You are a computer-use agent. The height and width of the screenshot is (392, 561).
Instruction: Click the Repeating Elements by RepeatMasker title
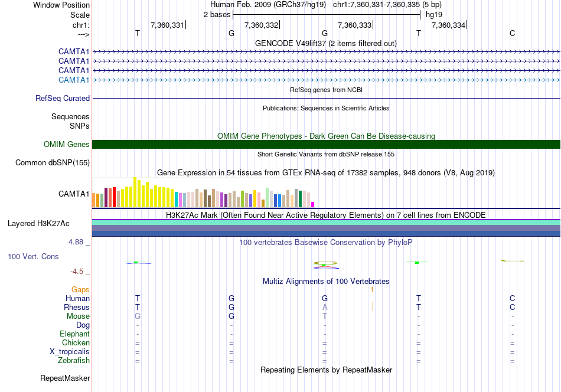click(x=326, y=370)
